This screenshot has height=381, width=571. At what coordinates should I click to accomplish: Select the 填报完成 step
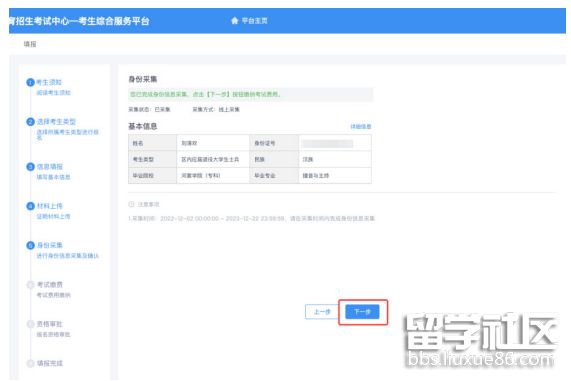click(x=50, y=363)
